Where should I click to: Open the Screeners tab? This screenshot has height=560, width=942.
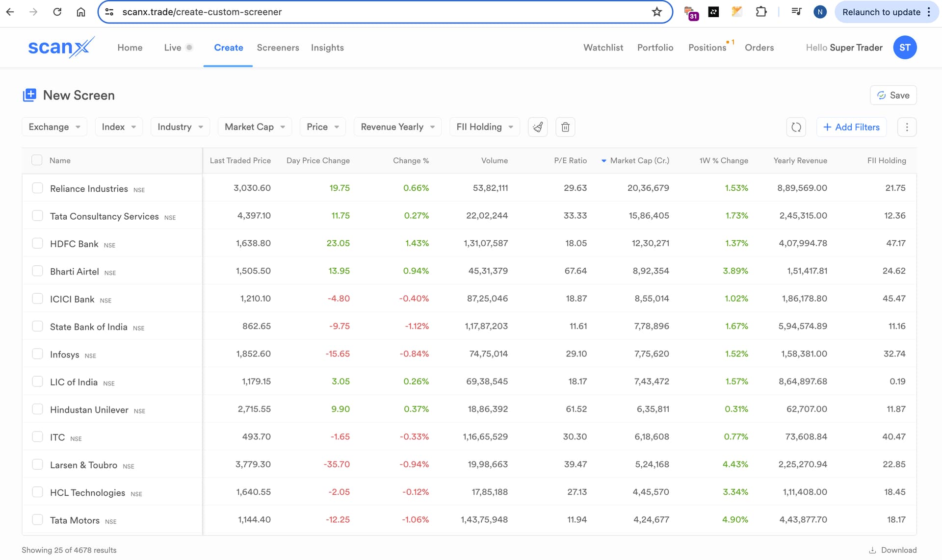[x=278, y=48]
